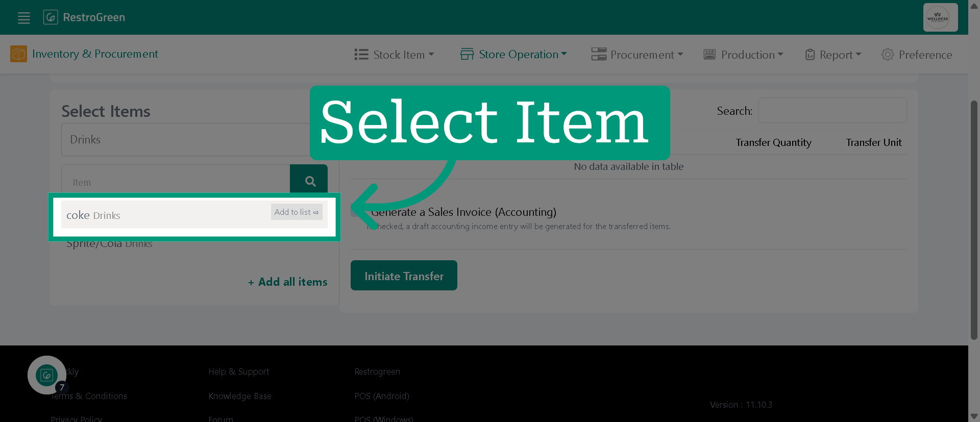Expand the Store Operation dropdown
Image resolution: width=980 pixels, height=422 pixels.
tap(513, 54)
